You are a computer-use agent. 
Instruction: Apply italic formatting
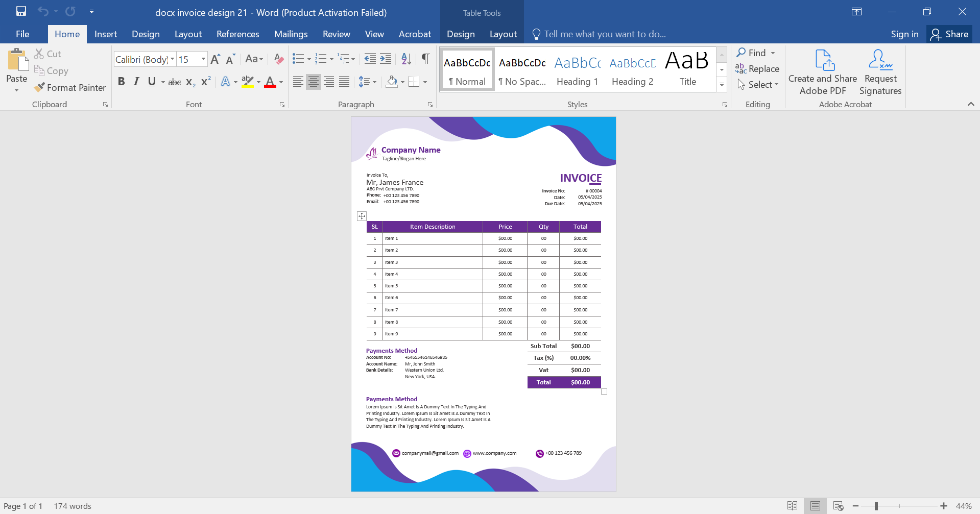coord(136,82)
